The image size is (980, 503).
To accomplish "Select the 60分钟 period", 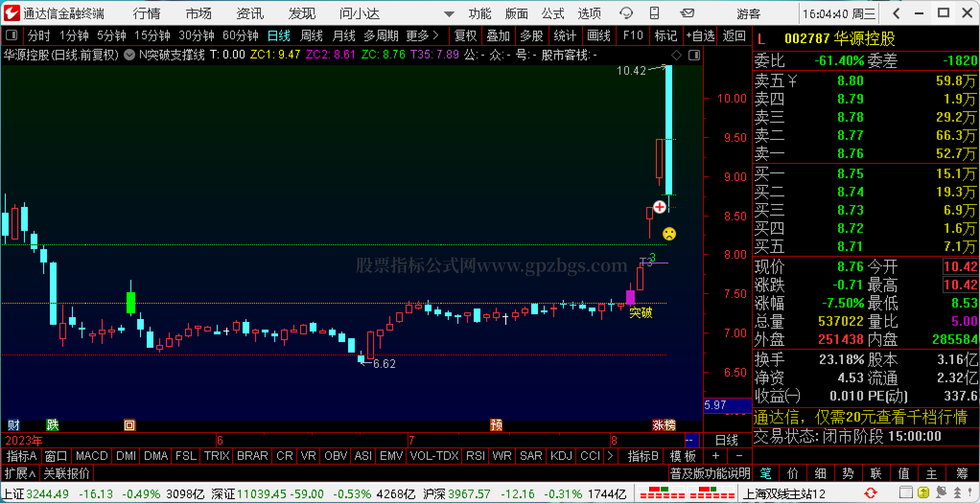I will 241,35.
